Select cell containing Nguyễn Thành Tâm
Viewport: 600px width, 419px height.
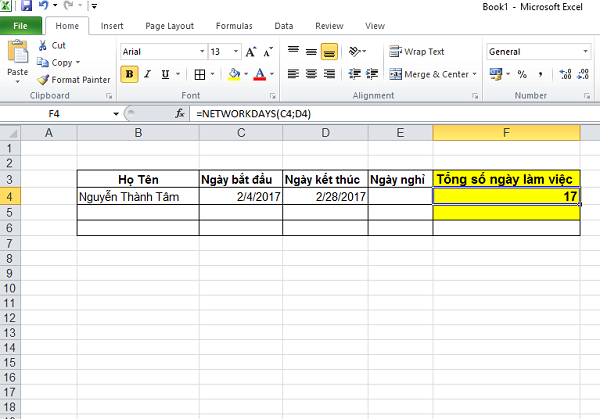pyautogui.click(x=138, y=197)
